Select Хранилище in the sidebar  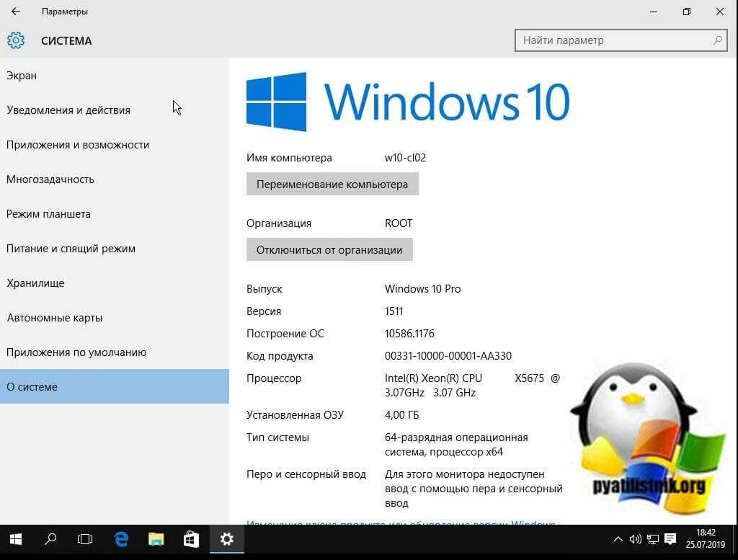coord(115,283)
